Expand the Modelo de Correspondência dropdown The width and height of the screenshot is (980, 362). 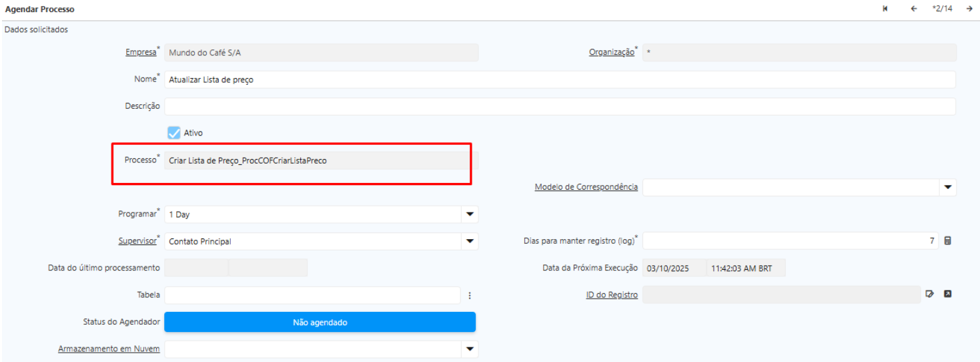pos(947,188)
